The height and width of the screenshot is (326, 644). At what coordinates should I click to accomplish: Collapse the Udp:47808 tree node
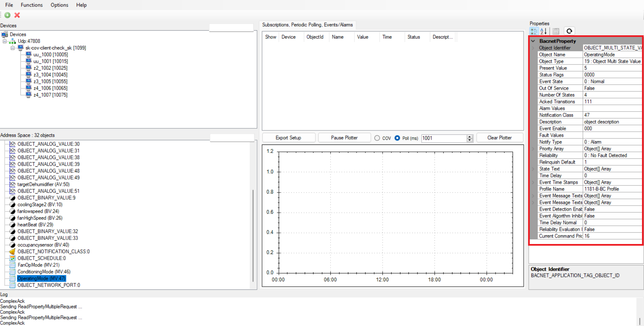click(5, 41)
